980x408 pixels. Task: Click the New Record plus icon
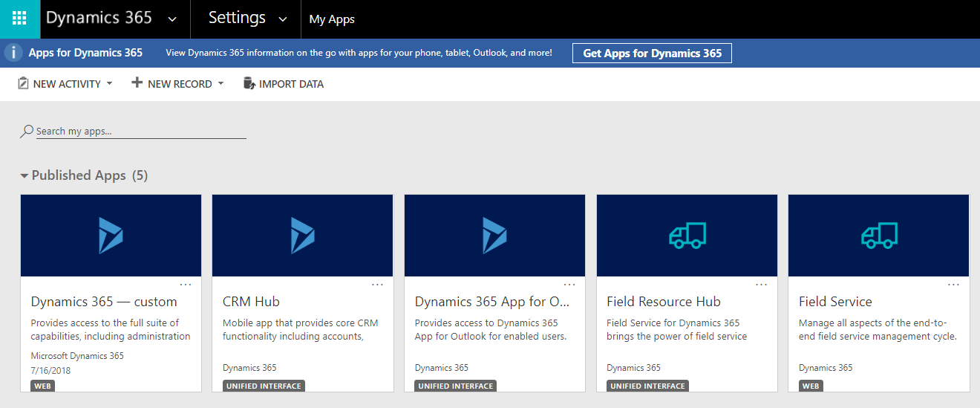tap(137, 83)
